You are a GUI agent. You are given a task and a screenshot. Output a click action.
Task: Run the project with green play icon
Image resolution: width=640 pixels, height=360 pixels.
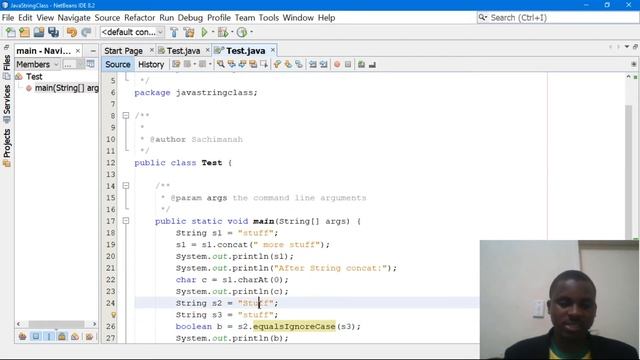point(204,32)
